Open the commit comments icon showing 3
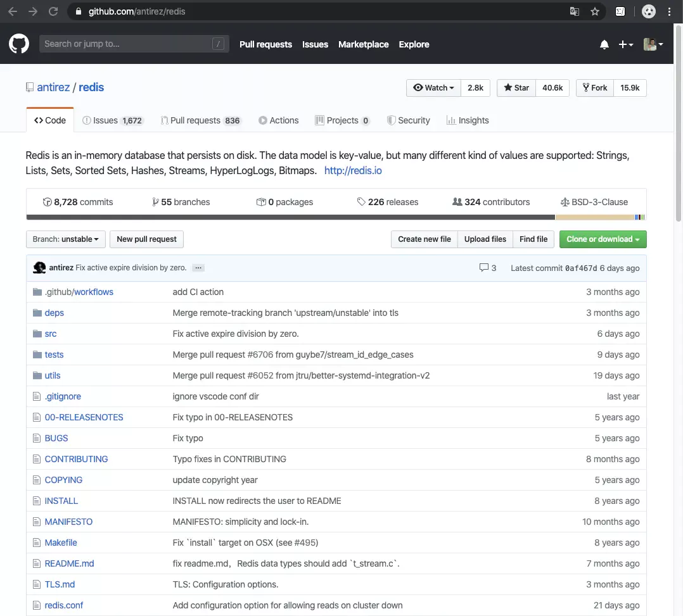This screenshot has width=683, height=616. [x=487, y=268]
